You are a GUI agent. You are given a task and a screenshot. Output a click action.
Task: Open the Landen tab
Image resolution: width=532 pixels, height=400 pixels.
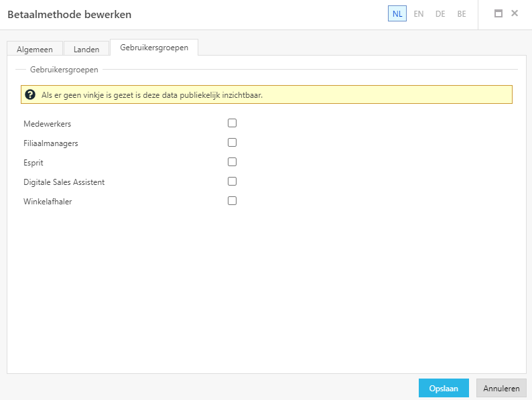click(x=86, y=49)
